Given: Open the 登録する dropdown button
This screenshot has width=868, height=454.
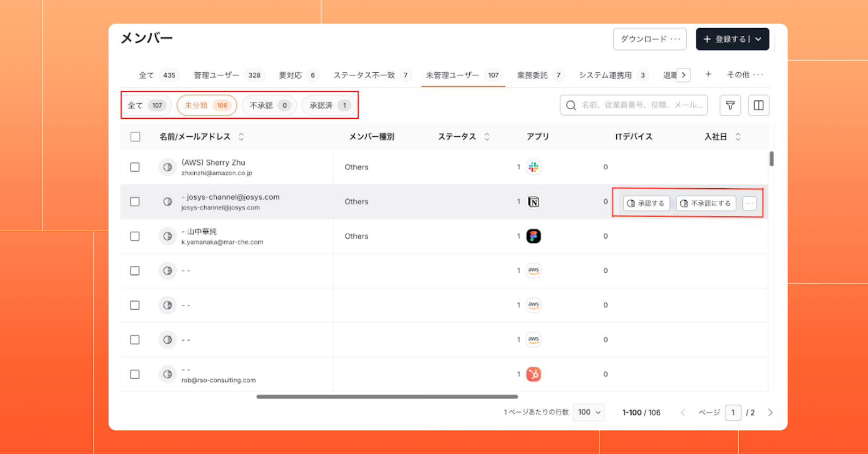Looking at the screenshot, I should pyautogui.click(x=732, y=39).
